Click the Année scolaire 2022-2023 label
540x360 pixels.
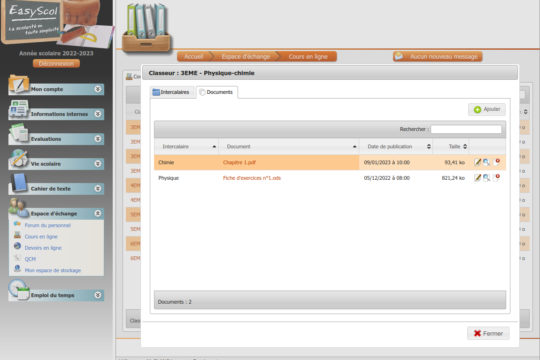point(56,53)
